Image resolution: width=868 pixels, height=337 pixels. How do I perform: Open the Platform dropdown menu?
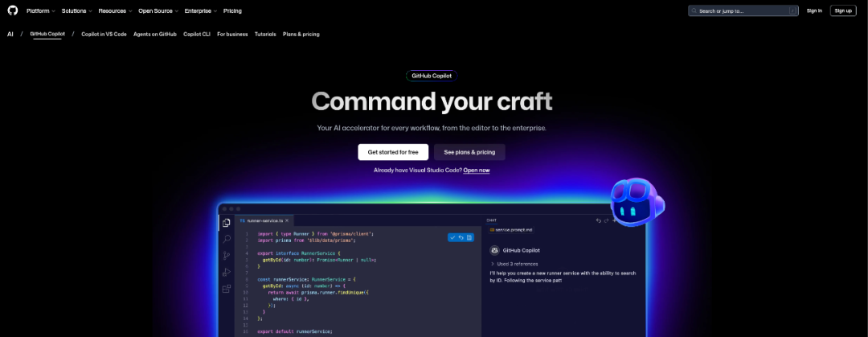pyautogui.click(x=40, y=10)
